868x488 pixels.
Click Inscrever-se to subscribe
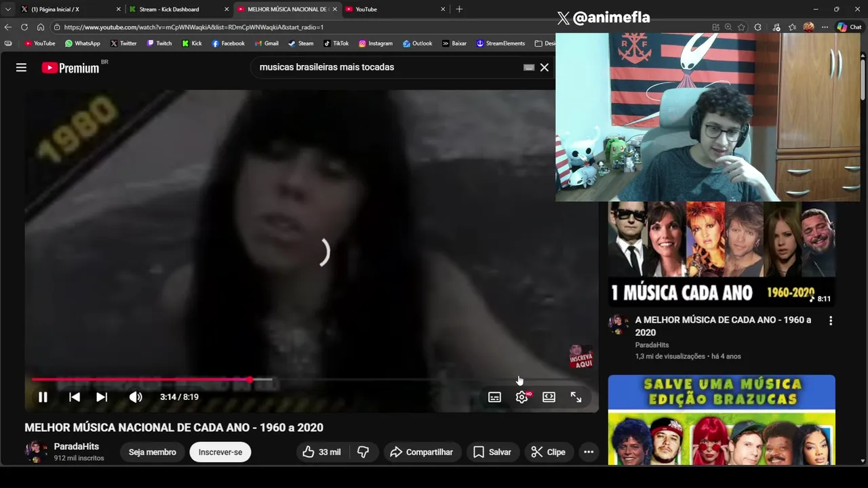point(220,452)
